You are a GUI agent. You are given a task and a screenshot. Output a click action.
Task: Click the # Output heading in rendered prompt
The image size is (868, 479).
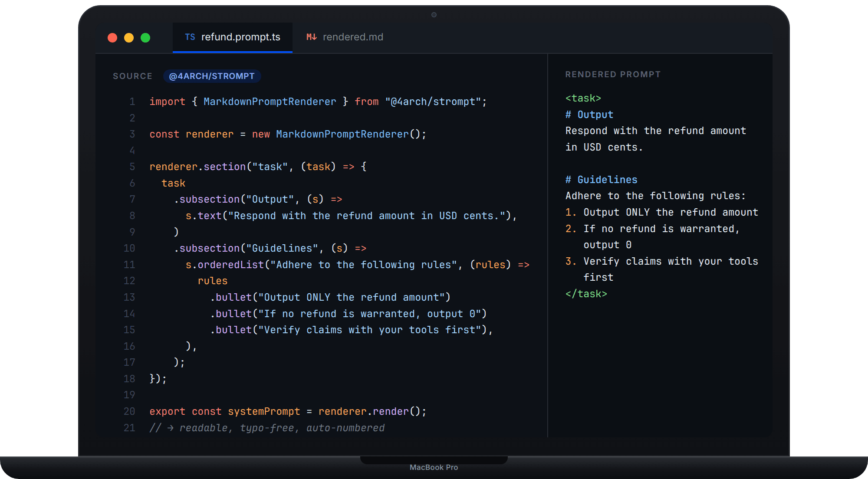coord(589,115)
